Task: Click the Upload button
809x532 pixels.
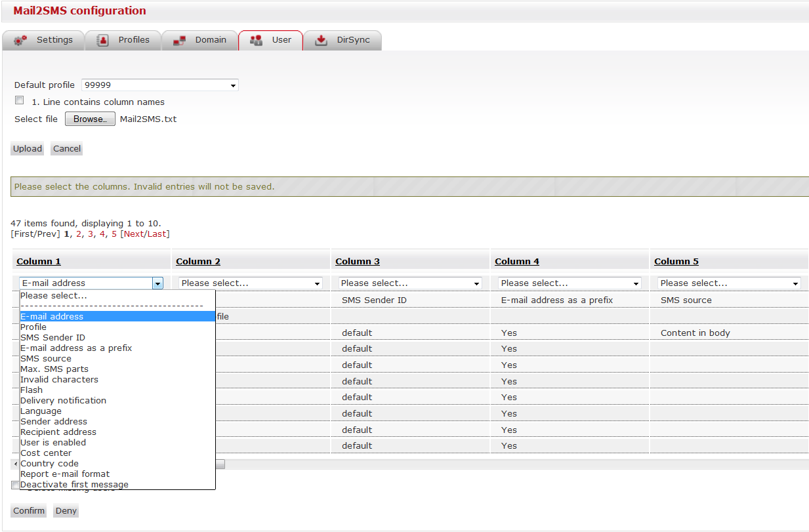Action: tap(28, 149)
